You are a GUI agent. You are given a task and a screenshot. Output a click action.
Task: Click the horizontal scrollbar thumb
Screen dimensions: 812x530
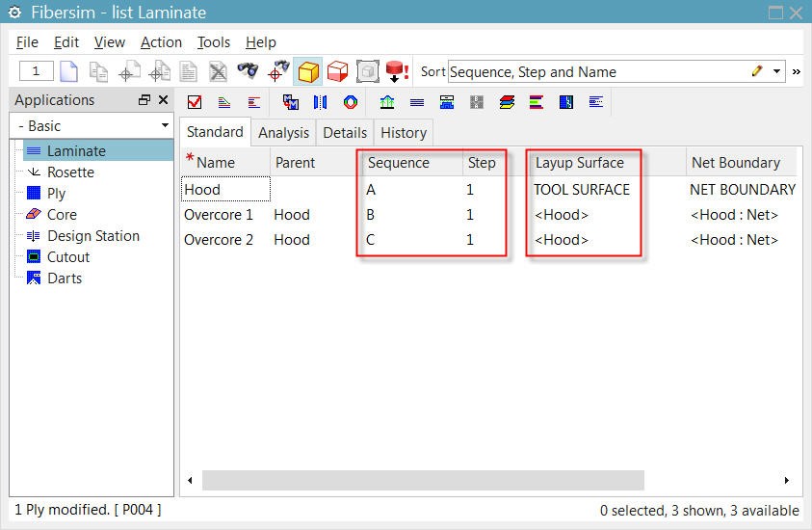(422, 480)
